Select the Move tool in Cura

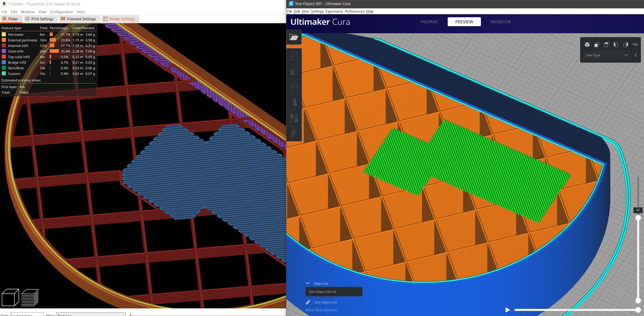coord(294,56)
